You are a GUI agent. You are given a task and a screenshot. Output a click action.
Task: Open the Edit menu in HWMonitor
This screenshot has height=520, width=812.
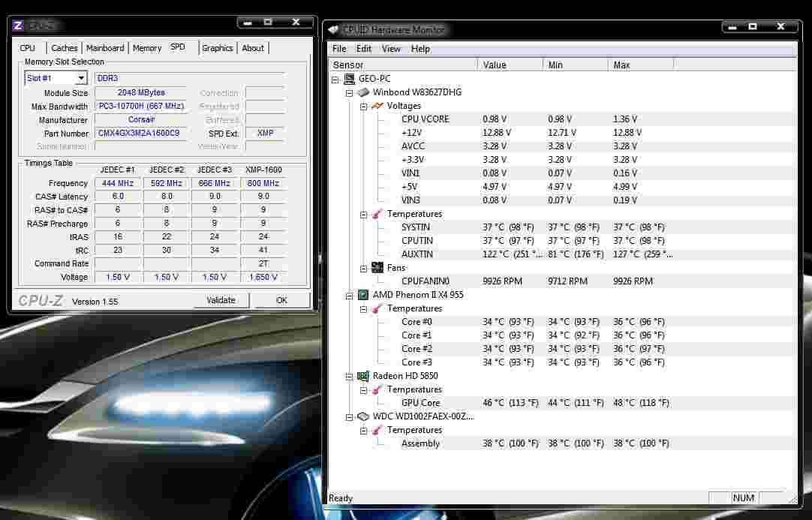tap(363, 49)
